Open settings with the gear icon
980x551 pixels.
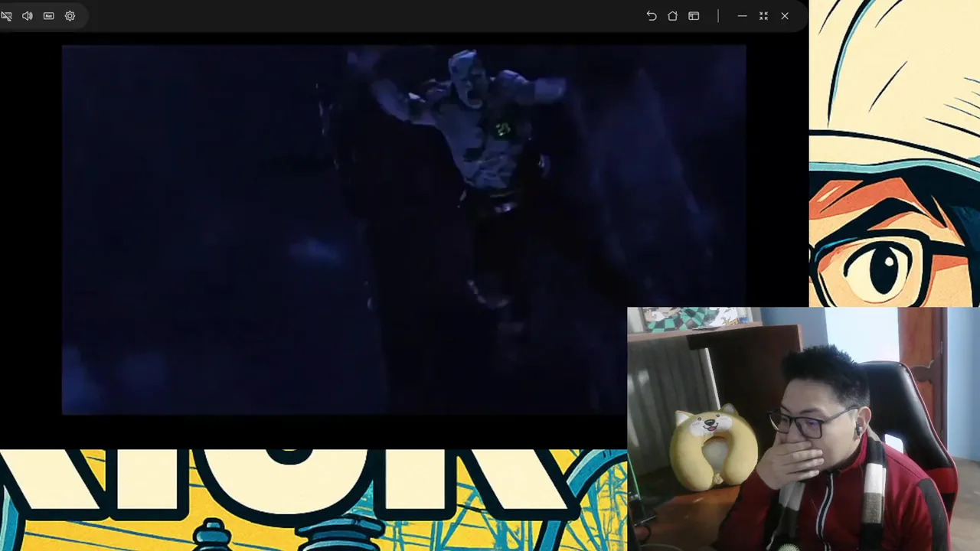click(70, 16)
